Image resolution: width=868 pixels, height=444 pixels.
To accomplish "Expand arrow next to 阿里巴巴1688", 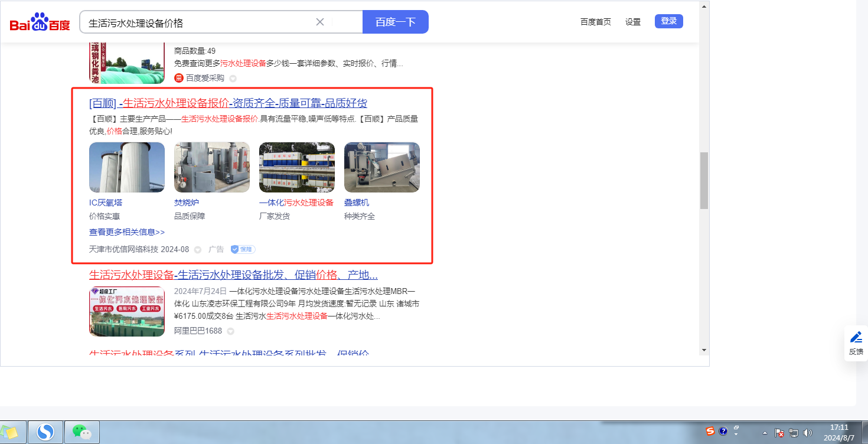I will click(x=231, y=331).
